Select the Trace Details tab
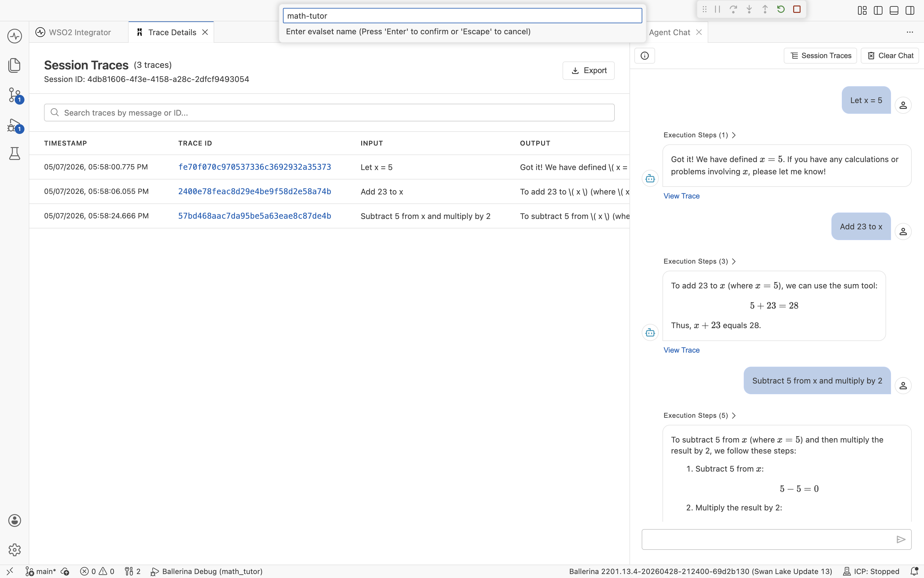 coord(172,32)
